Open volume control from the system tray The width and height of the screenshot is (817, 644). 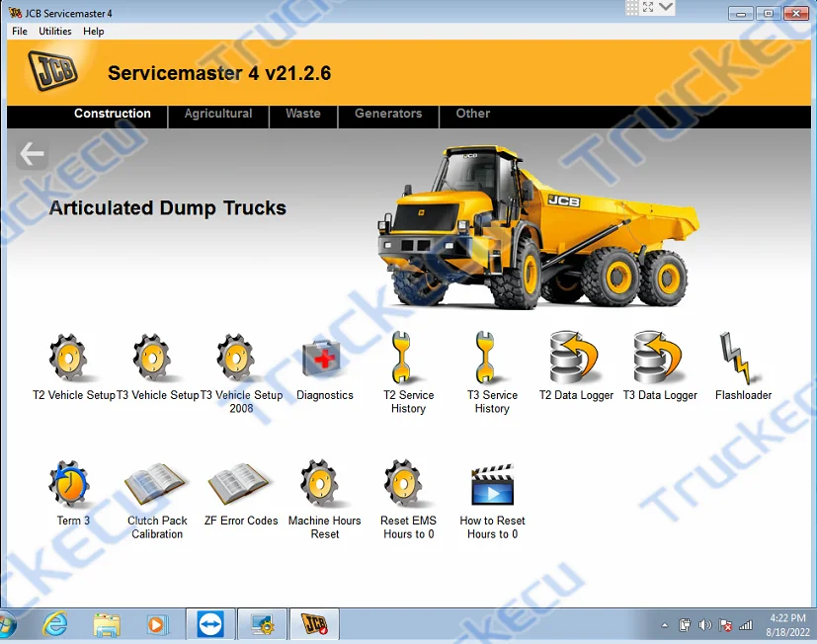704,626
